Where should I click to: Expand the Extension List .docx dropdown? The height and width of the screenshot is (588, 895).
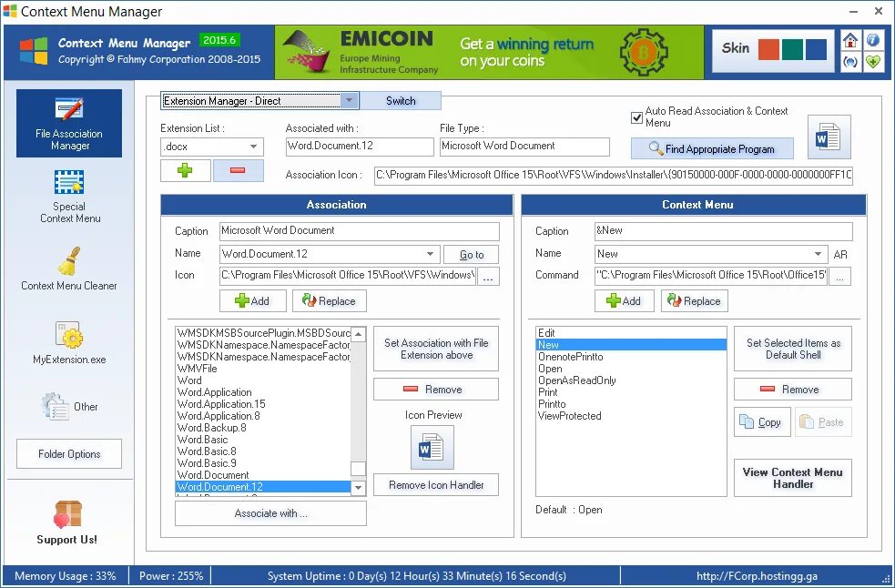253,147
